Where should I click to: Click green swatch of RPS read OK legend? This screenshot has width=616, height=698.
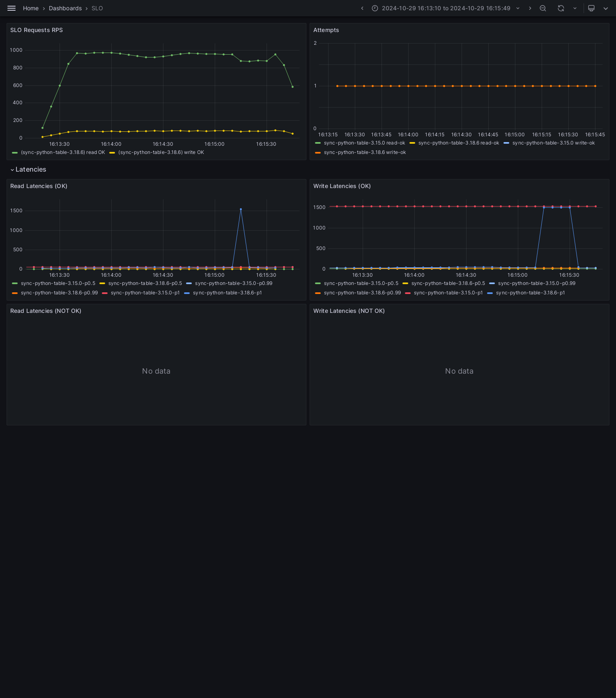[x=15, y=152]
